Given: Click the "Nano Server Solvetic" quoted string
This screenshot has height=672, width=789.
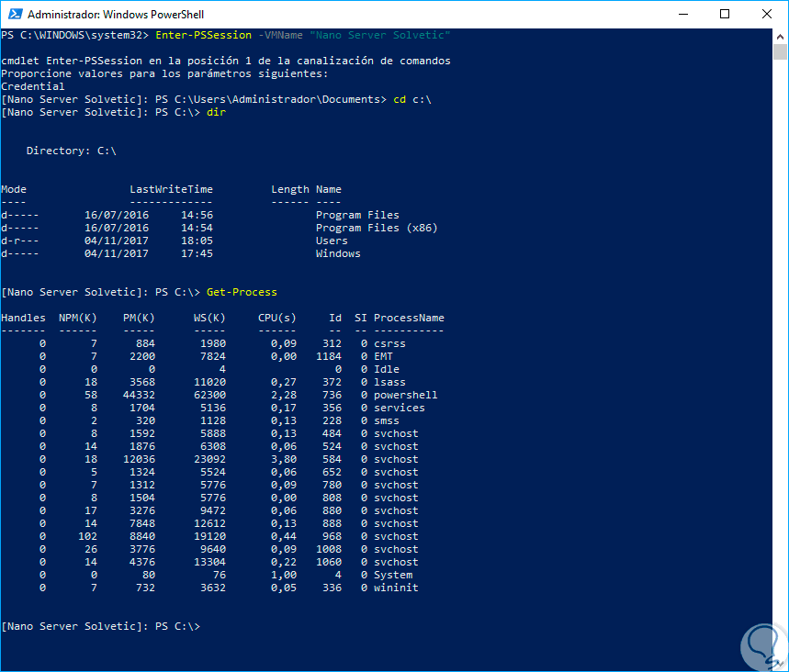Looking at the screenshot, I should (x=380, y=35).
